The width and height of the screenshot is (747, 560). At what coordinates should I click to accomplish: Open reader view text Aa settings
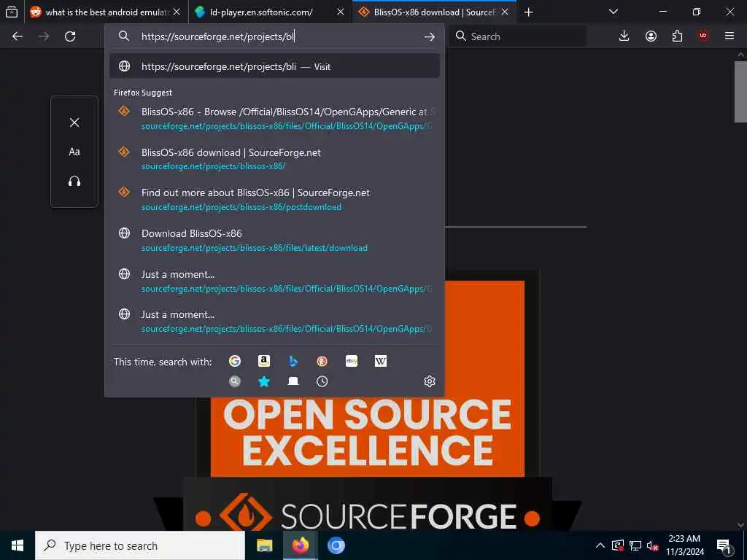(x=74, y=152)
